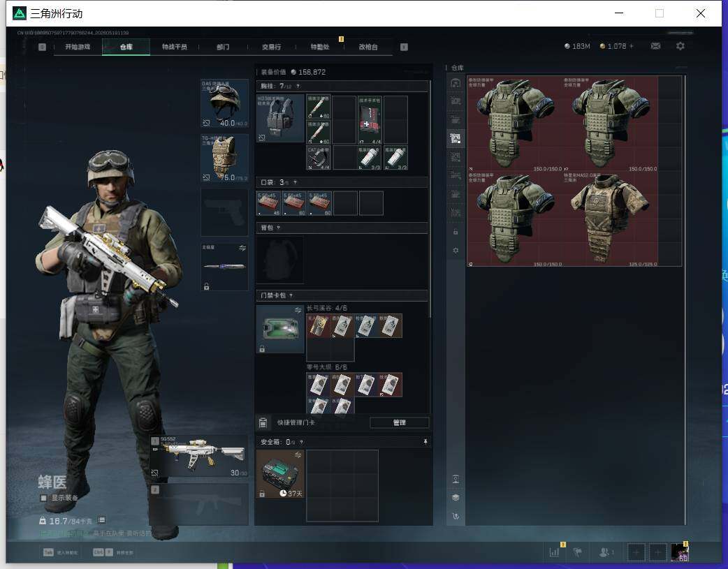Image resolution: width=728 pixels, height=569 pixels.
Task: Select the SG552 primary weapon slot
Action: (x=199, y=456)
